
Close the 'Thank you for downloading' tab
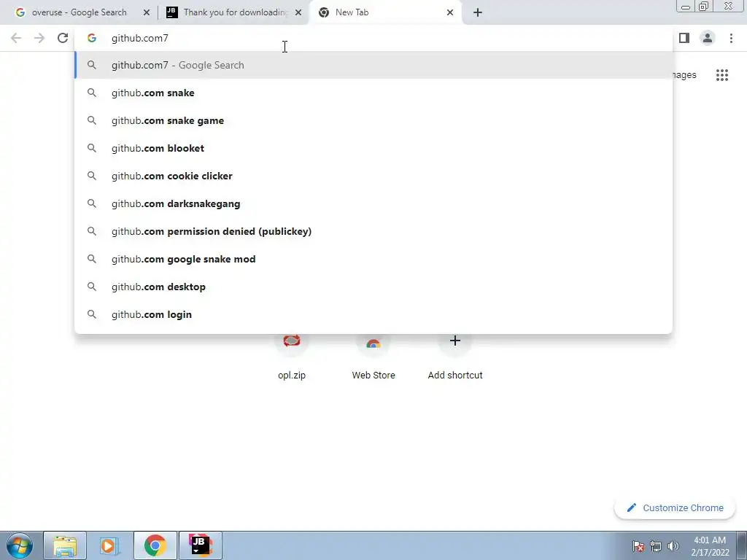pyautogui.click(x=298, y=12)
